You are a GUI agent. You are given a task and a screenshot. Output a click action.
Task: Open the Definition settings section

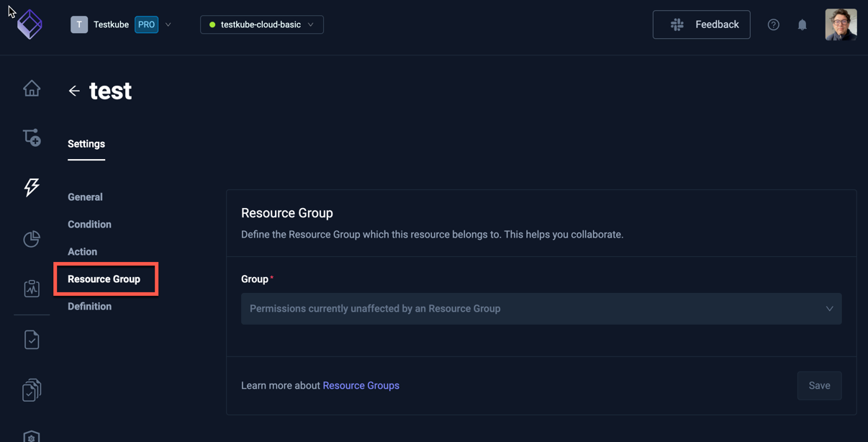(x=89, y=306)
